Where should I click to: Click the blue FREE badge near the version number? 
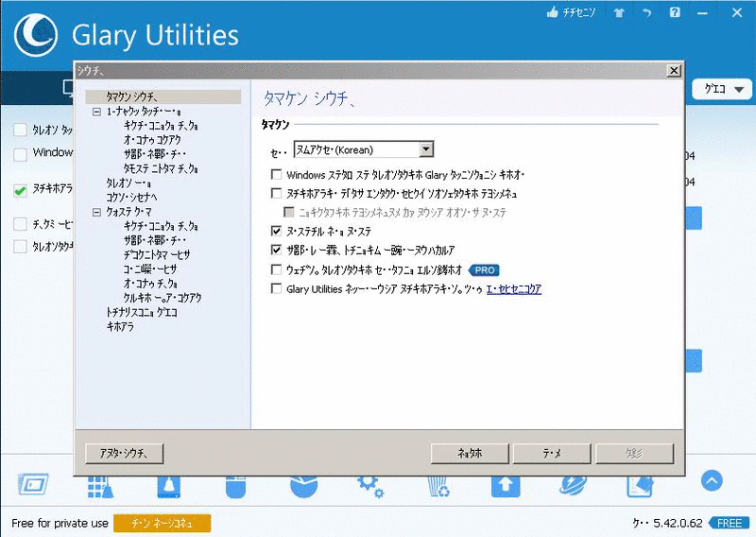(730, 523)
